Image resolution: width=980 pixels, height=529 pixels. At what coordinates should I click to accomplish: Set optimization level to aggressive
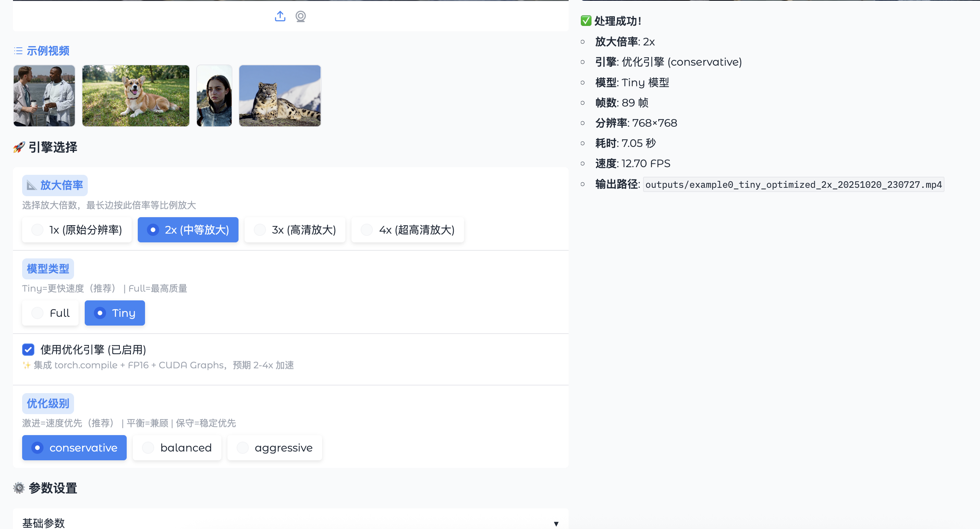click(274, 448)
